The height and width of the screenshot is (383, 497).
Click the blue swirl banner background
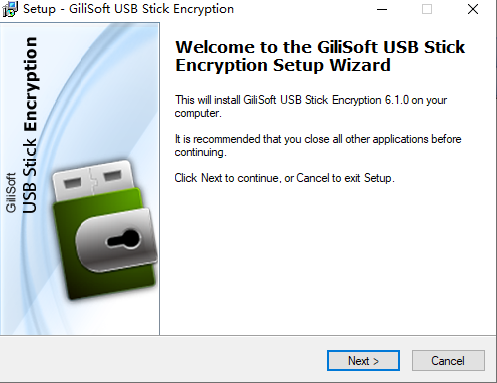click(100, 83)
